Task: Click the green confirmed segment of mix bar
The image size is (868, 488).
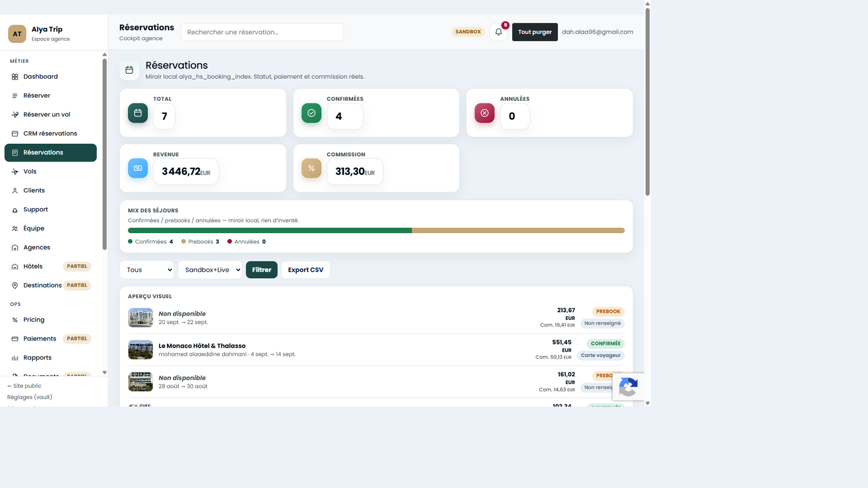Action: click(x=270, y=230)
